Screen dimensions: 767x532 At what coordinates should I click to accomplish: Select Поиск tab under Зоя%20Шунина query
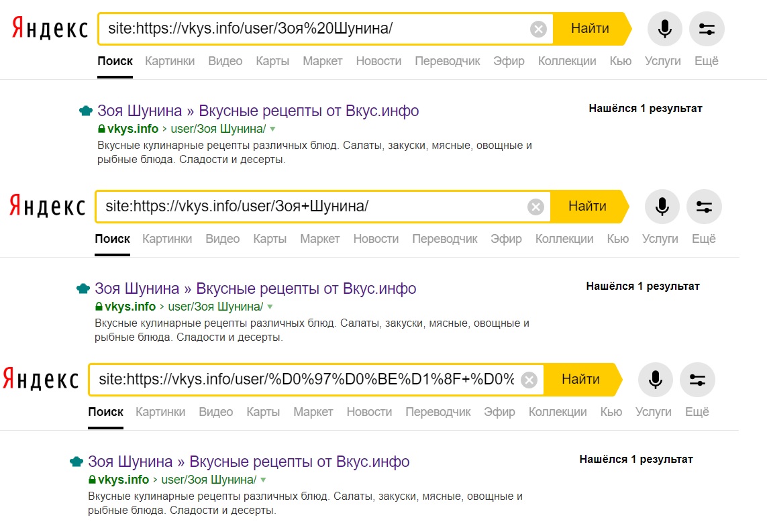tap(115, 61)
